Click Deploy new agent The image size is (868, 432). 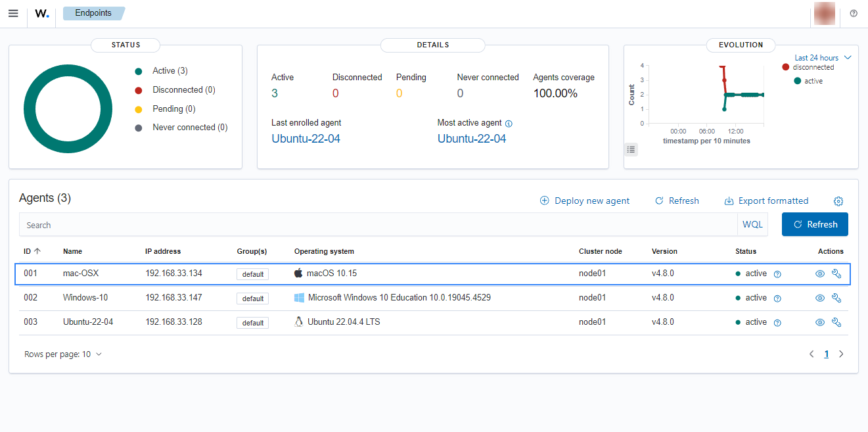coord(585,201)
